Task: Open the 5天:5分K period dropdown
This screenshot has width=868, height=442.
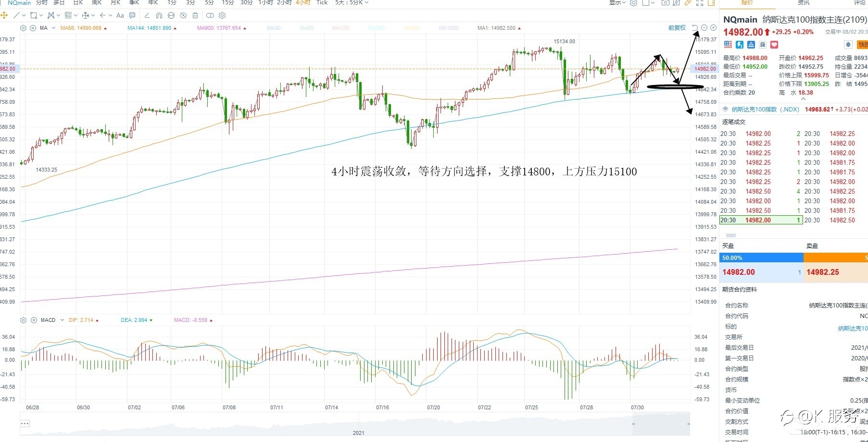Action: [x=352, y=2]
